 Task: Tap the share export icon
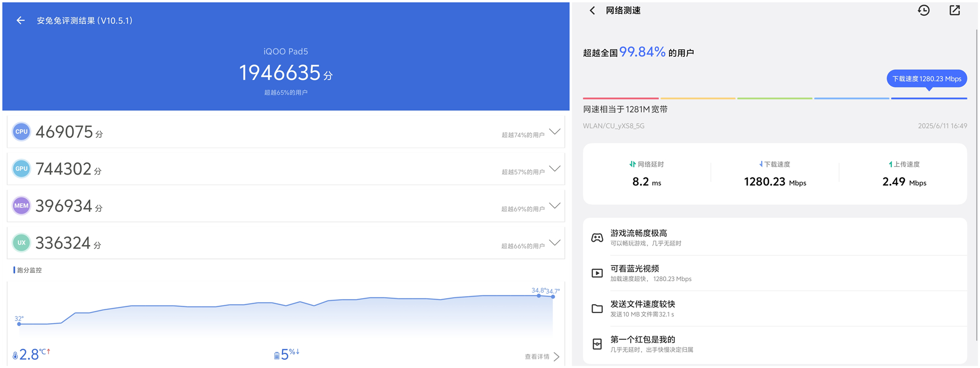tap(954, 11)
